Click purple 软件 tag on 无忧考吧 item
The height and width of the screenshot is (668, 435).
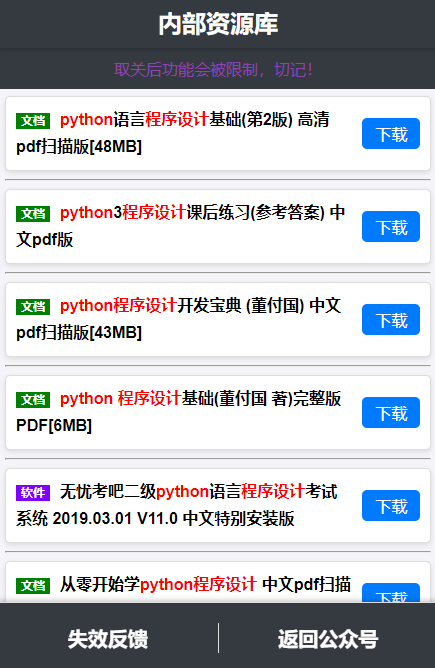[33, 493]
